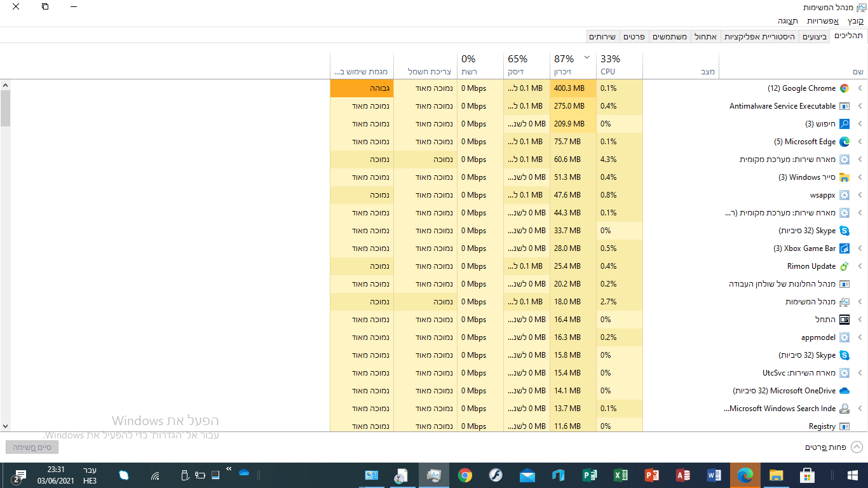Open Excel from the taskbar
This screenshot has width=868, height=488.
[621, 475]
